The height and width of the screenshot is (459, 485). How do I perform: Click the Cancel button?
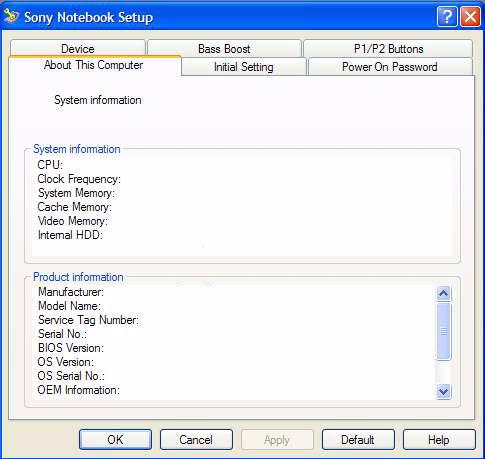(196, 440)
